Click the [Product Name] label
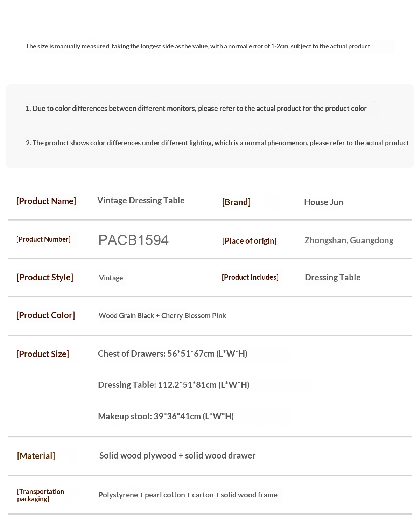 click(x=46, y=201)
